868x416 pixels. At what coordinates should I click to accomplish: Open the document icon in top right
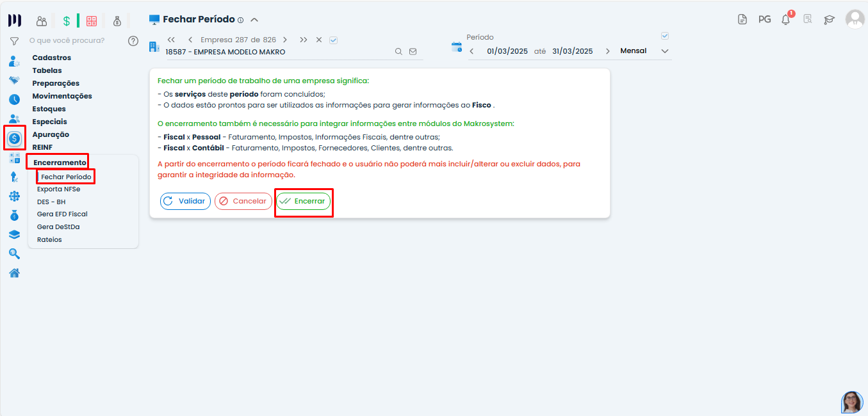click(x=742, y=19)
